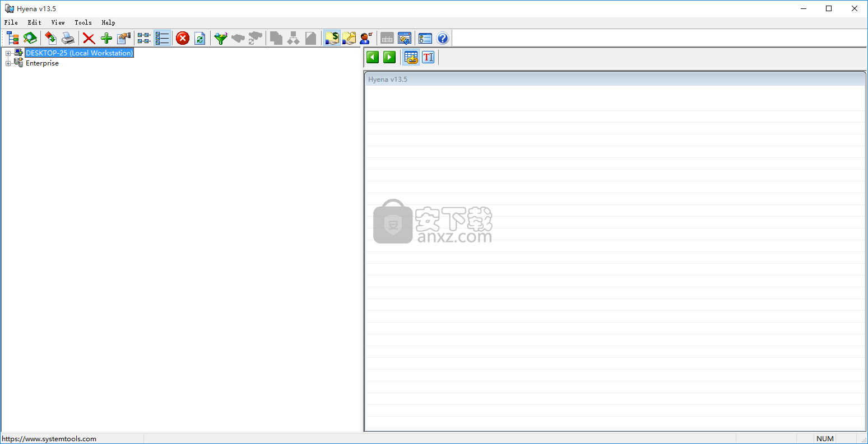Switch to small icons list view

click(145, 38)
